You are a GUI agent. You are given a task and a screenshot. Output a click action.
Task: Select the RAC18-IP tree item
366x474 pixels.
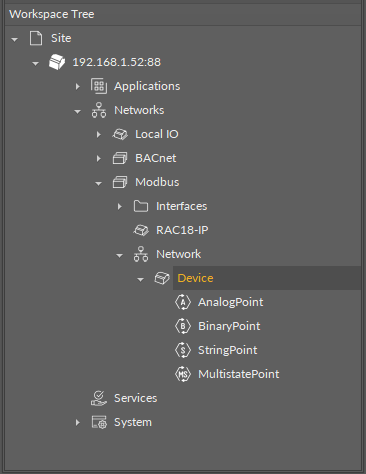point(182,230)
